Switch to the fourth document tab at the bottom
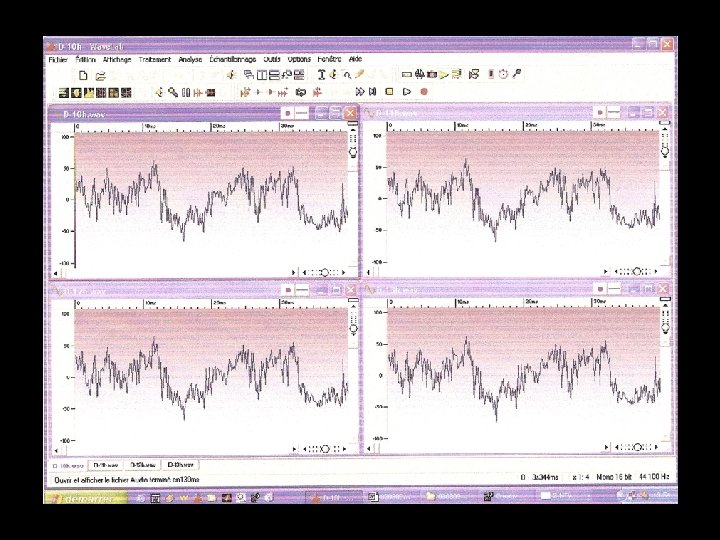The width and height of the screenshot is (720, 540). point(180,465)
